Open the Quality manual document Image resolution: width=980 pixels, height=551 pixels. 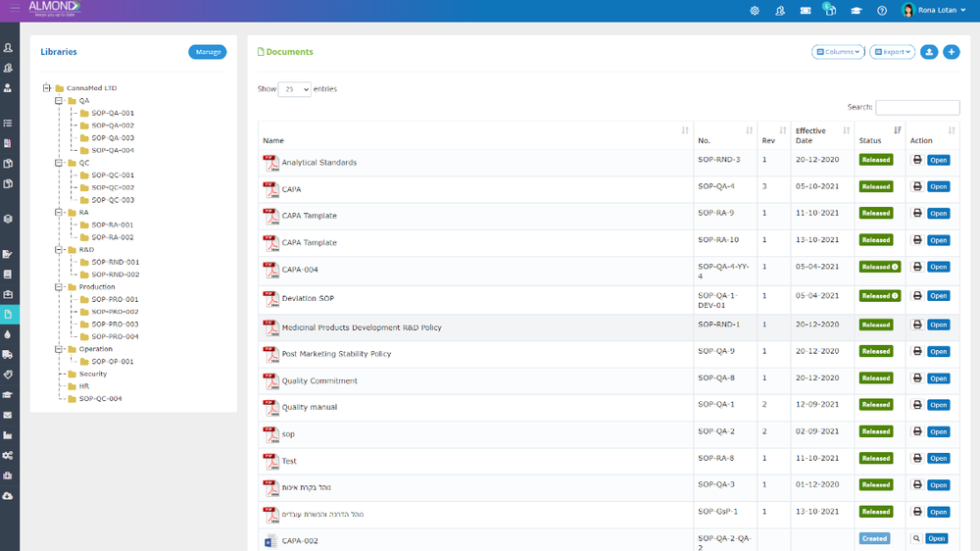click(310, 407)
